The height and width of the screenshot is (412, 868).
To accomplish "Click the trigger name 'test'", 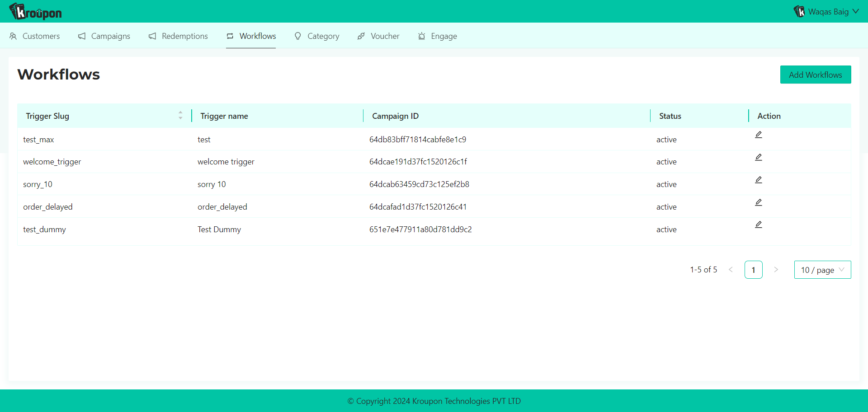I will (x=204, y=140).
